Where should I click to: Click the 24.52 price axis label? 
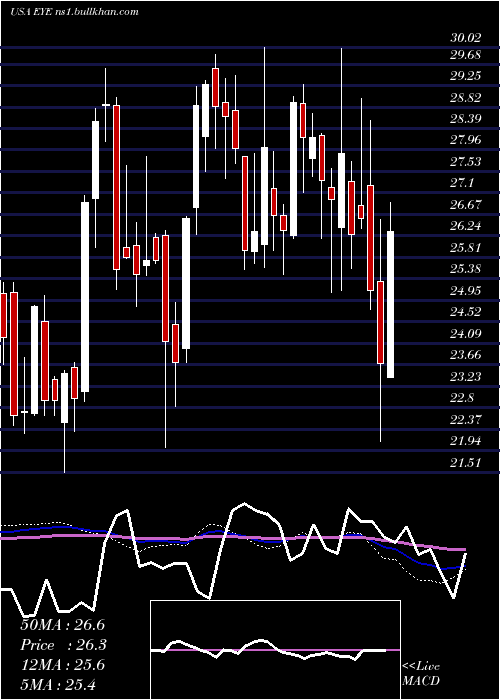tap(466, 312)
